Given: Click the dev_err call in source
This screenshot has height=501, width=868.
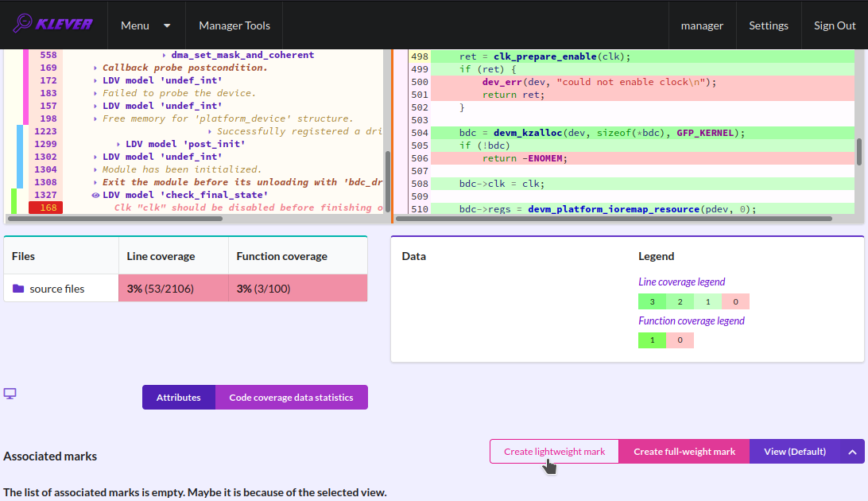Looking at the screenshot, I should tap(502, 82).
